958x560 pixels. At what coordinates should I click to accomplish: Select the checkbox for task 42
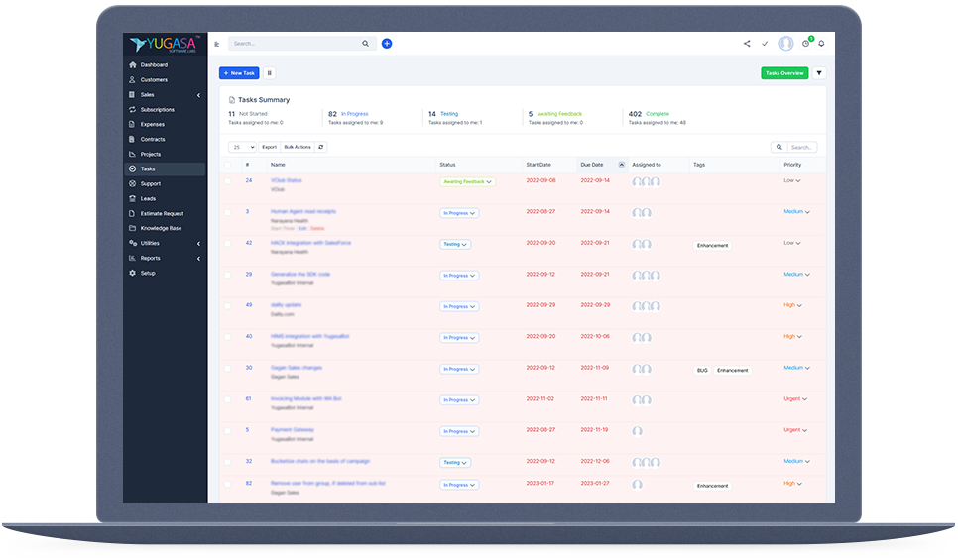pyautogui.click(x=227, y=243)
